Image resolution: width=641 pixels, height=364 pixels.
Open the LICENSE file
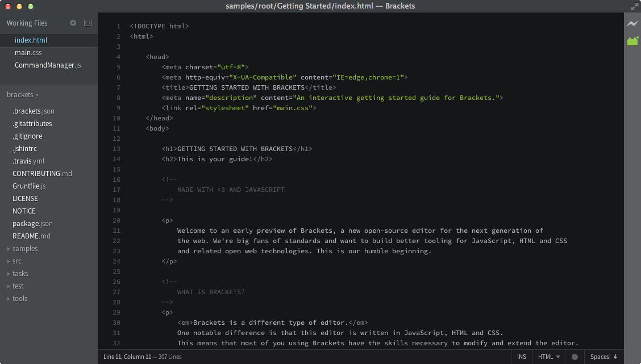click(25, 199)
